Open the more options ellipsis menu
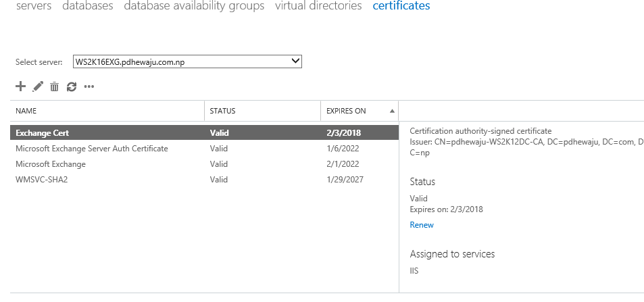Screen dimensions: 644x302 pyautogui.click(x=89, y=86)
